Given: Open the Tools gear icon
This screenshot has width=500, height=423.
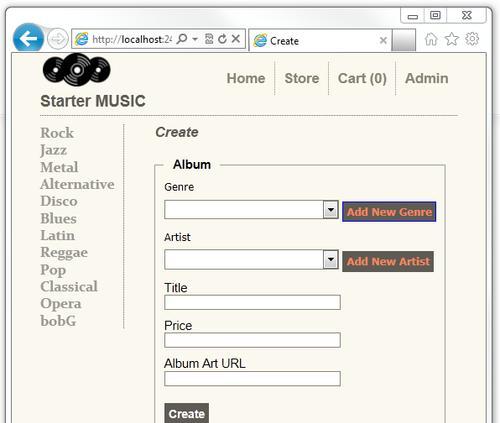Looking at the screenshot, I should point(472,39).
